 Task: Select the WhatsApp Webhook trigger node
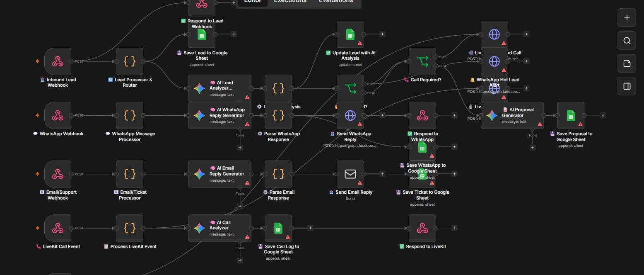[x=58, y=115]
